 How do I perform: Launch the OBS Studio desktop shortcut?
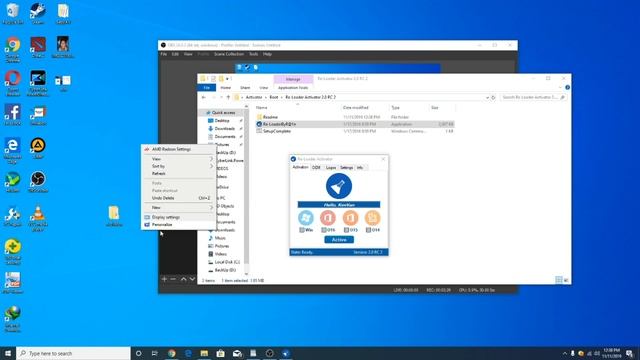coord(38,182)
